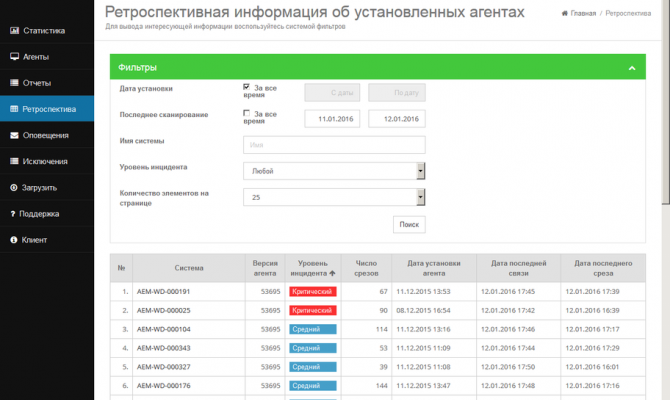Click the Исключения list icon in the sidebar

[15, 161]
